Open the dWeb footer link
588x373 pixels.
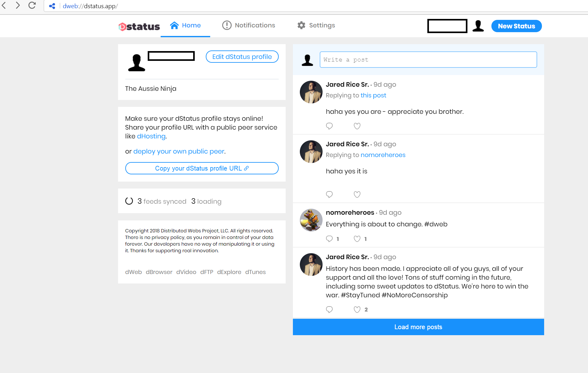pos(134,272)
